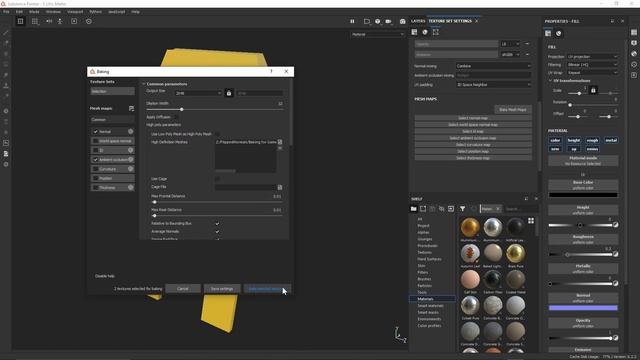This screenshot has width=640, height=360.
Task: Click Base Color black swatch
Action: point(583,195)
